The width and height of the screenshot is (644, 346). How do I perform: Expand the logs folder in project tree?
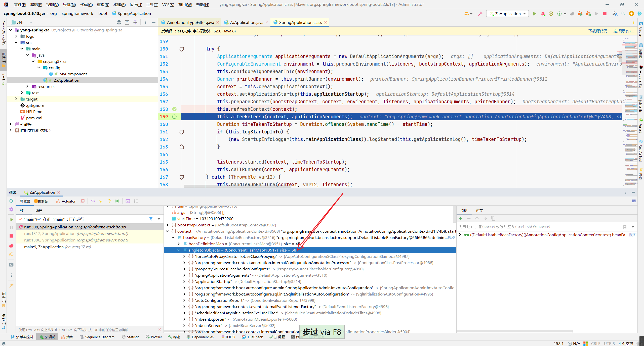click(x=16, y=36)
